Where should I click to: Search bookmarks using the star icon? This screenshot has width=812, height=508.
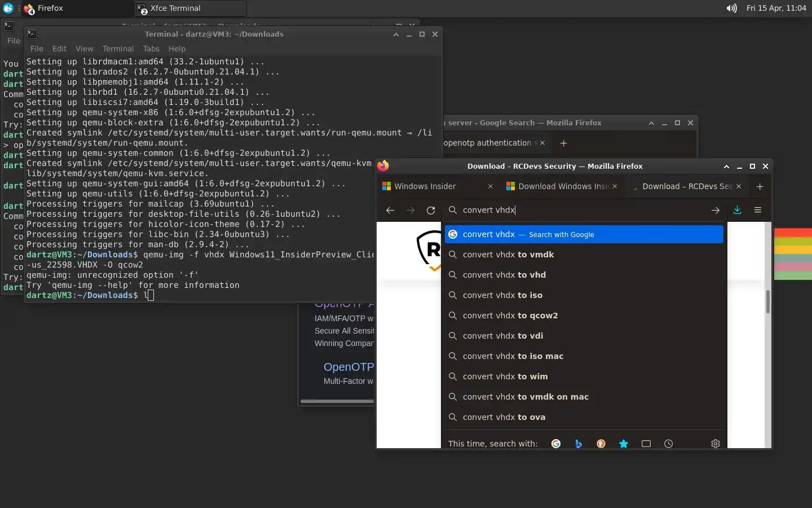coord(624,444)
